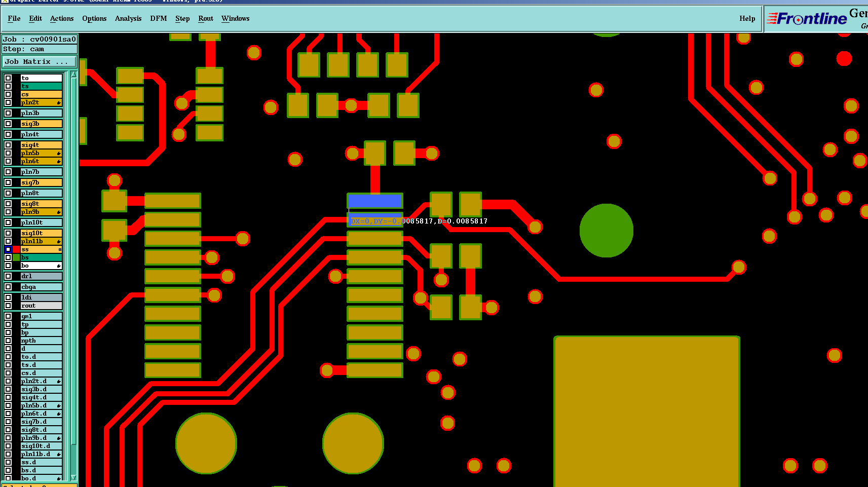Click the Job Matrix ... button
The width and height of the screenshot is (868, 487).
(x=40, y=62)
